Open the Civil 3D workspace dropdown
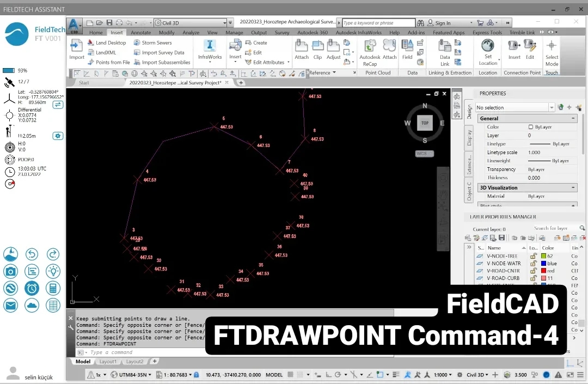This screenshot has width=588, height=384. pos(191,23)
